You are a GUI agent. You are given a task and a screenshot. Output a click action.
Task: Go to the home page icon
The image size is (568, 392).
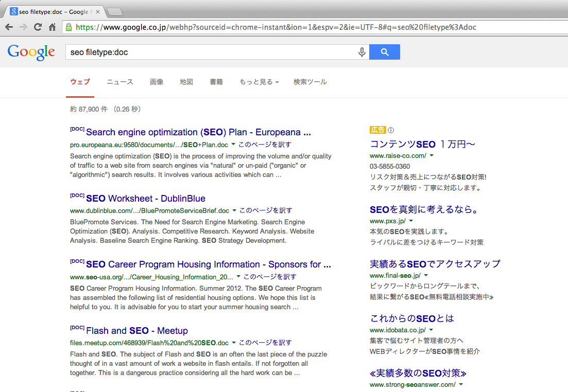point(52,27)
